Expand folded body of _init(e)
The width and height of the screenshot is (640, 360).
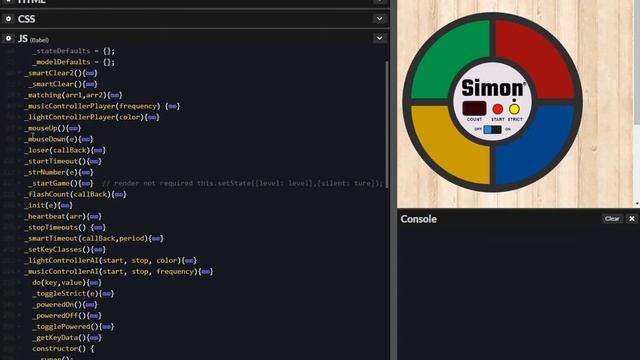(x=65, y=205)
